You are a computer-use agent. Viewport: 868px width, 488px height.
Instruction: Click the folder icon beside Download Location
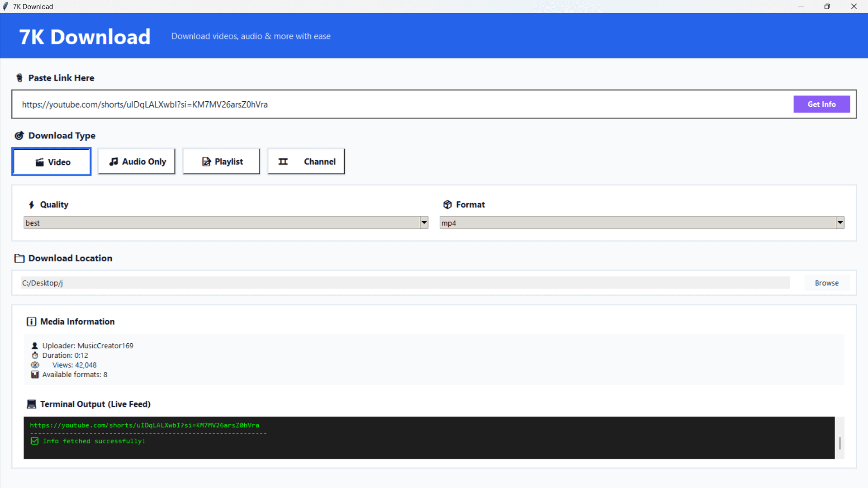[x=19, y=258]
